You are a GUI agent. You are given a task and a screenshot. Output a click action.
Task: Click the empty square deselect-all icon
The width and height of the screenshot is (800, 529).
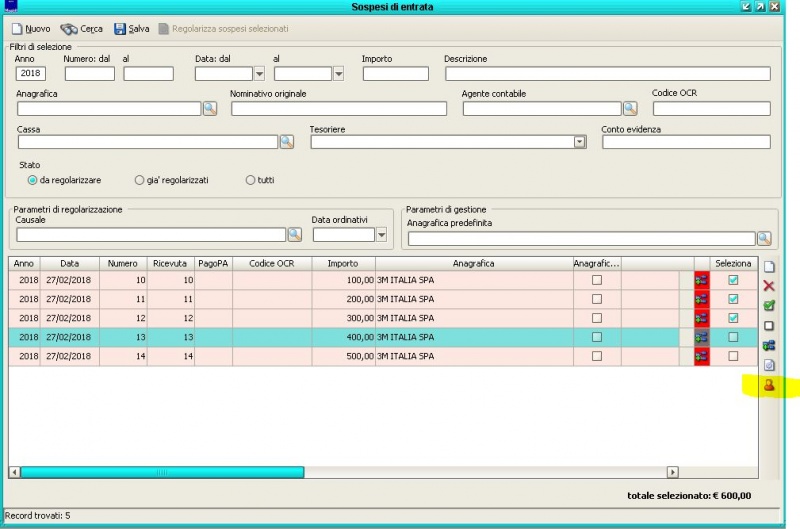click(769, 326)
